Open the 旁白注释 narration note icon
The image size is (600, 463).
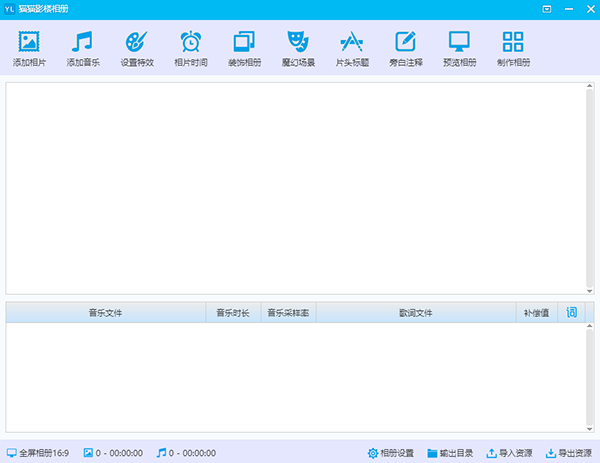tap(405, 42)
